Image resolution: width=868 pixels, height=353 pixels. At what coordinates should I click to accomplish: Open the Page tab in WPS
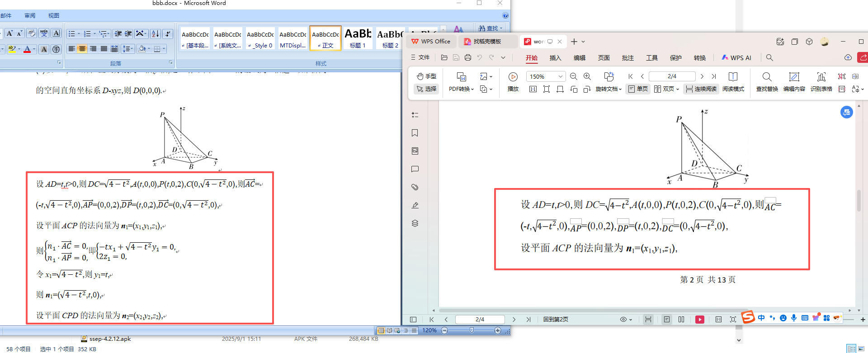(604, 58)
